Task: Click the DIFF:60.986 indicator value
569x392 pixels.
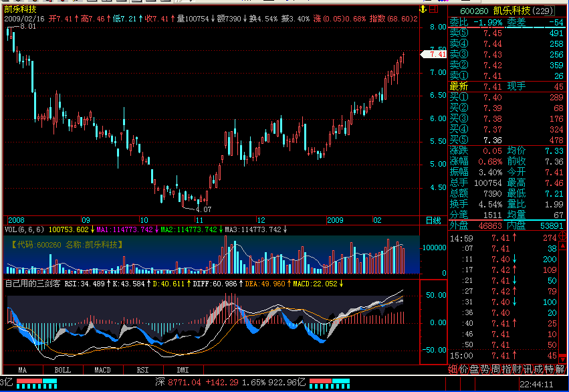Action: pyautogui.click(x=215, y=284)
